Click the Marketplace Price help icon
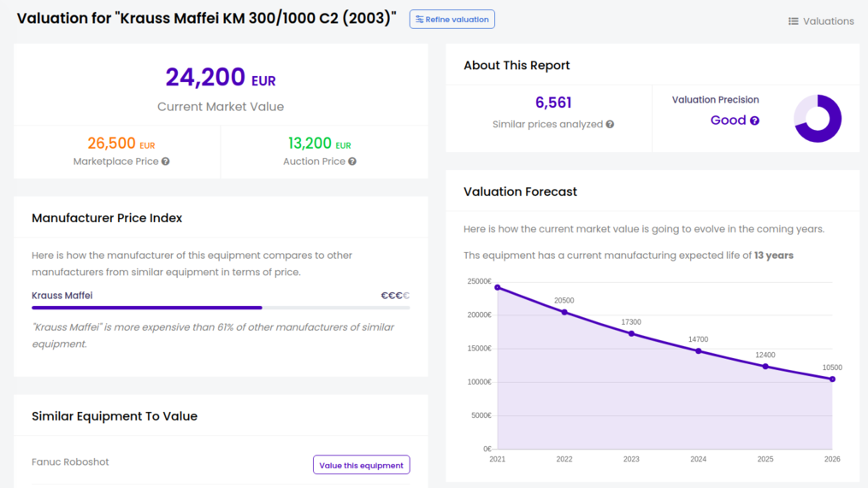Screen dimensions: 868x488 (166, 162)
